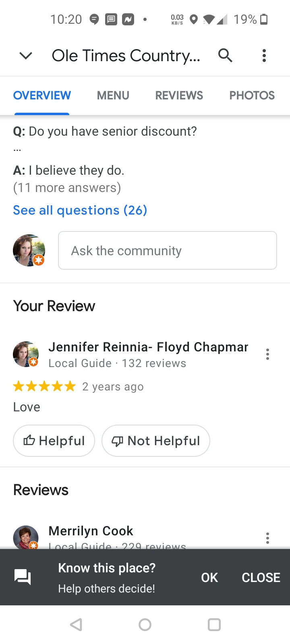Open Jennifer's review options menu
This screenshot has width=290, height=644.
[267, 354]
